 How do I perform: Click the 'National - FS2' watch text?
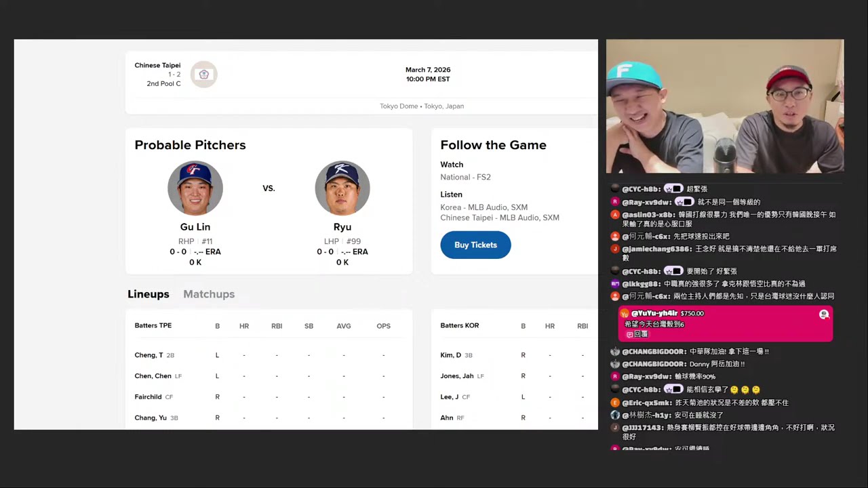pos(465,177)
